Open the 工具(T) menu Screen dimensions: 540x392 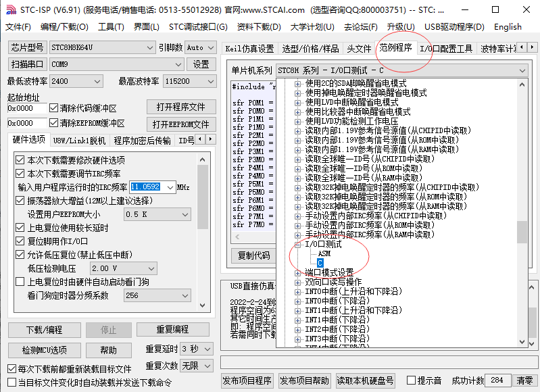point(111,27)
